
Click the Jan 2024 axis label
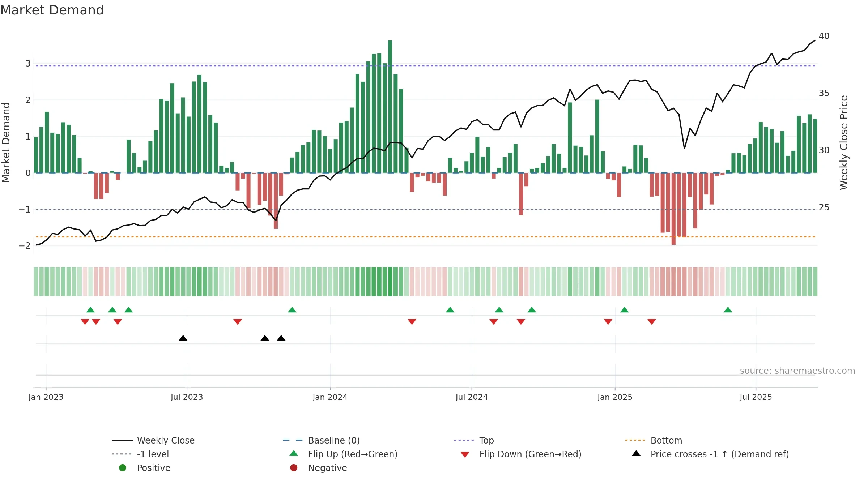(330, 397)
